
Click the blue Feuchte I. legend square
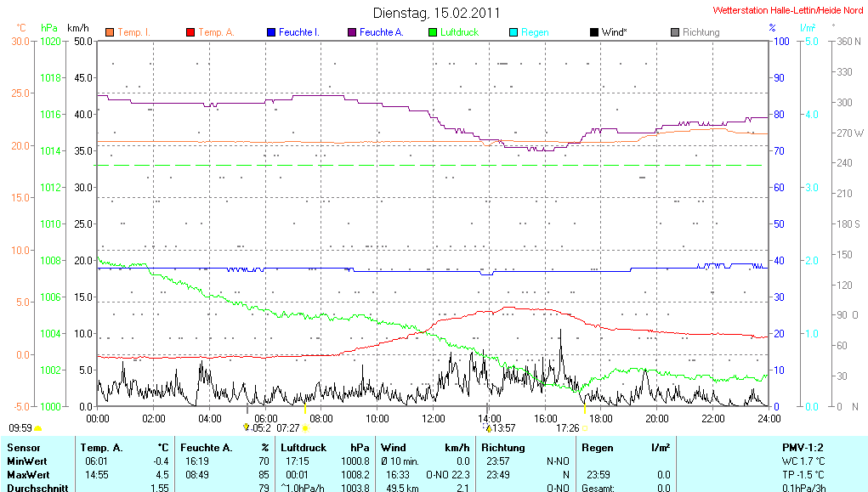click(271, 32)
